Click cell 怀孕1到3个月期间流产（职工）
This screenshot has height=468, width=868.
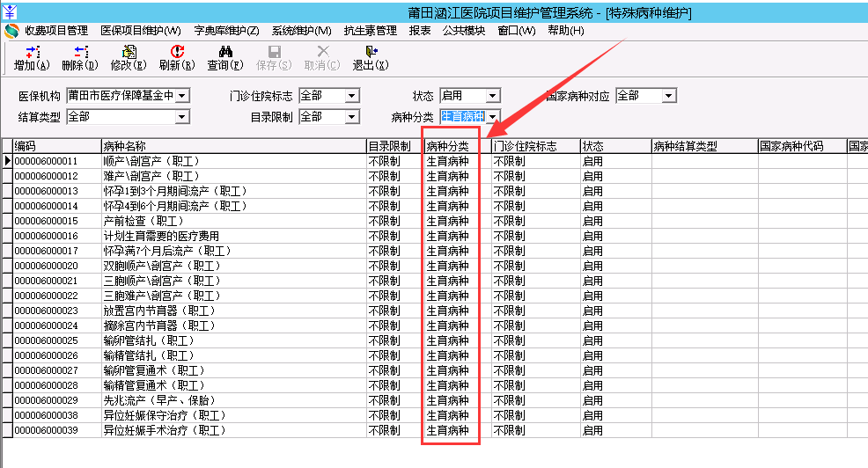234,192
